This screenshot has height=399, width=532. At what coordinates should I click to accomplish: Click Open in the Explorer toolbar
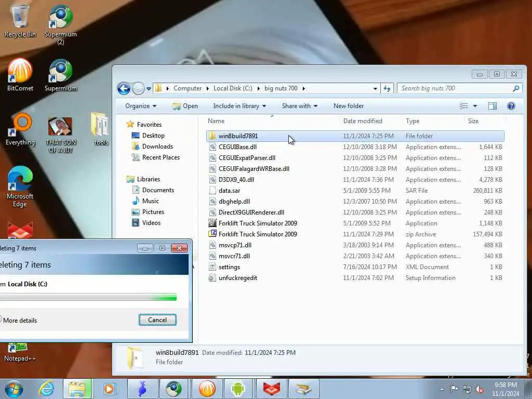(x=185, y=106)
